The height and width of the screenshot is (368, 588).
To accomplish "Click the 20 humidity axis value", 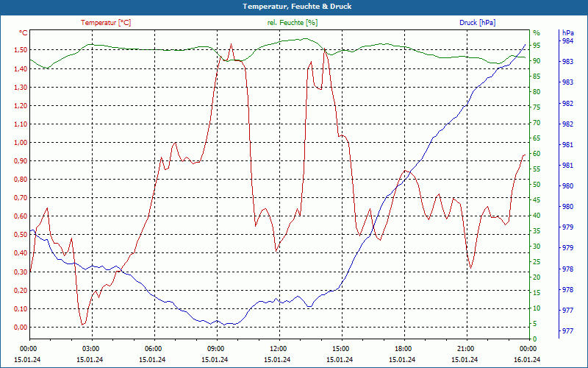I will (537, 277).
